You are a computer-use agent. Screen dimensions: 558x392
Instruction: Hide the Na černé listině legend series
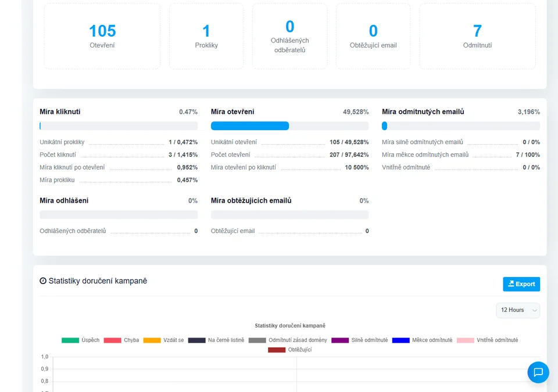point(216,340)
